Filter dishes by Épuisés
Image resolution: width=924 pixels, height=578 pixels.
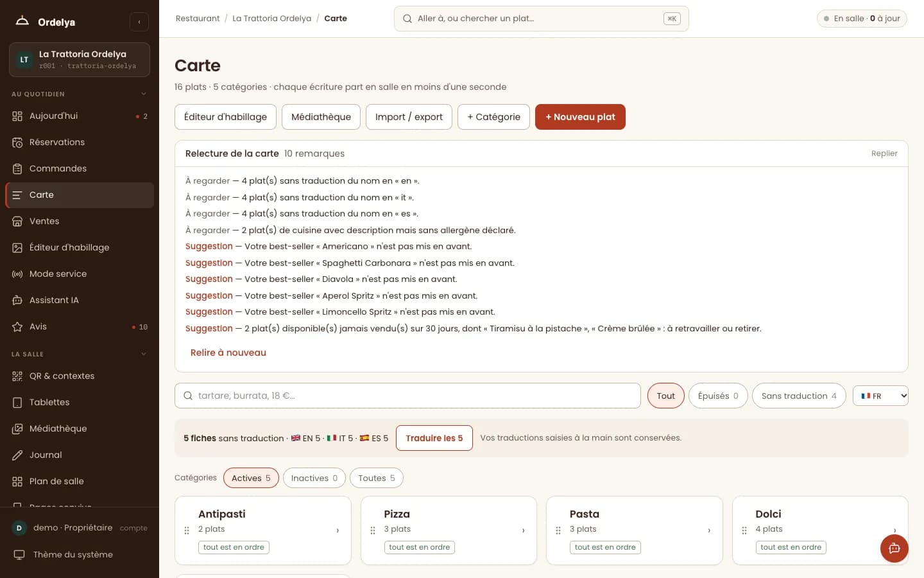718,396
